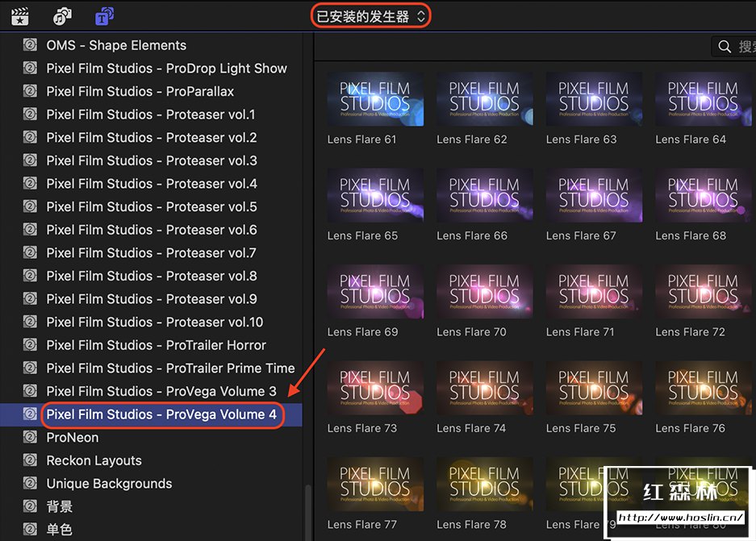Select the ProNeon category

click(x=73, y=438)
